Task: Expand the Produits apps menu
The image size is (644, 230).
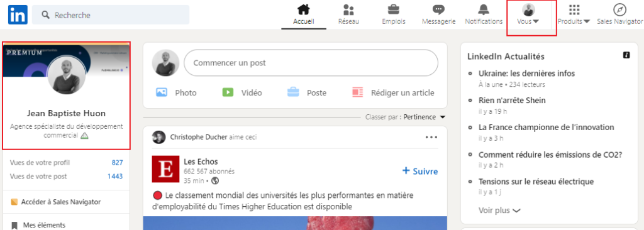Action: point(574,15)
